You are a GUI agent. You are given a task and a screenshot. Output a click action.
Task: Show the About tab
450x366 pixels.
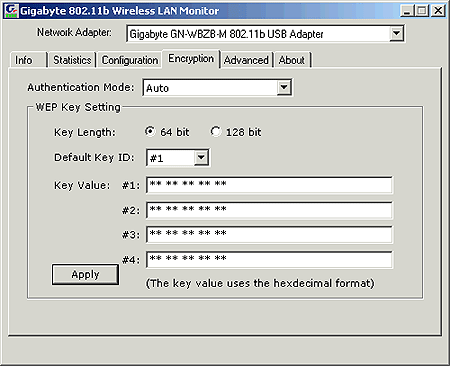point(292,60)
